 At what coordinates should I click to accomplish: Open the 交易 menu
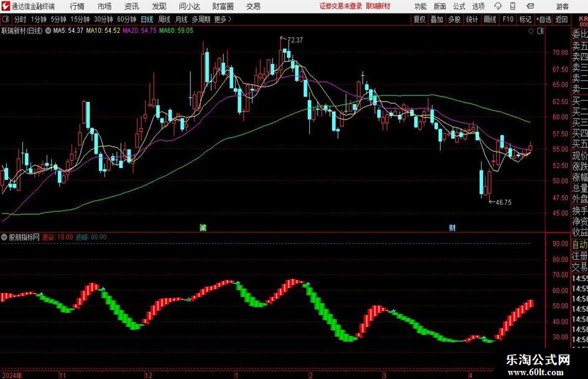253,6
